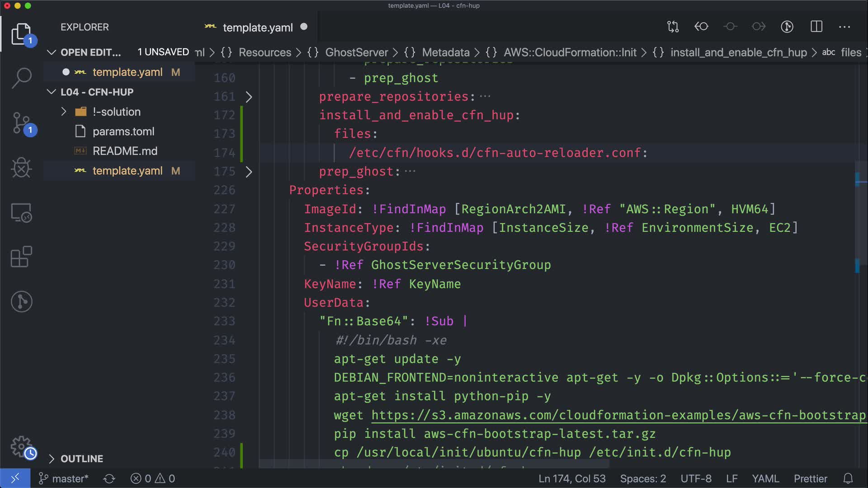
Task: Open the editor More Actions ellipsis
Action: 844,27
